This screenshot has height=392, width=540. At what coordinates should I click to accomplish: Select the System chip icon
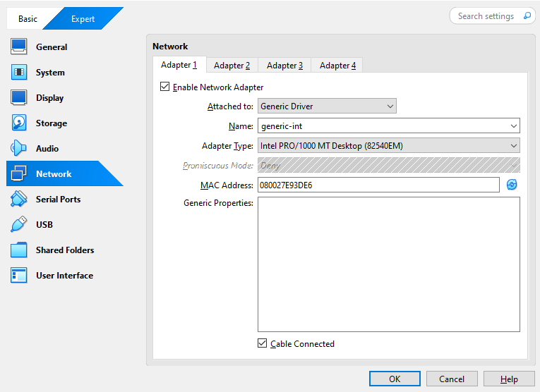(19, 73)
